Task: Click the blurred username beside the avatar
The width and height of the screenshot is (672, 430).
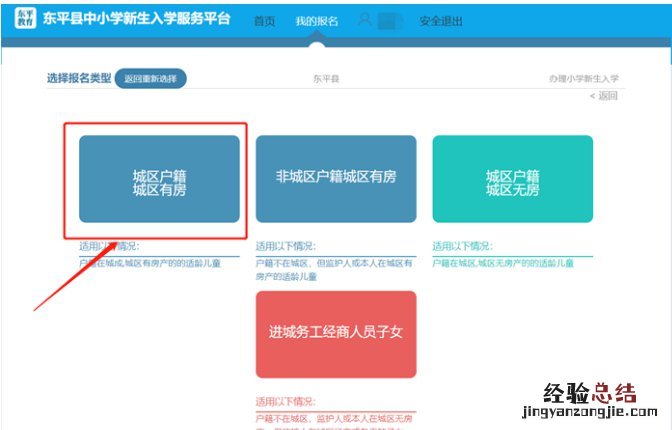Action: tap(389, 21)
